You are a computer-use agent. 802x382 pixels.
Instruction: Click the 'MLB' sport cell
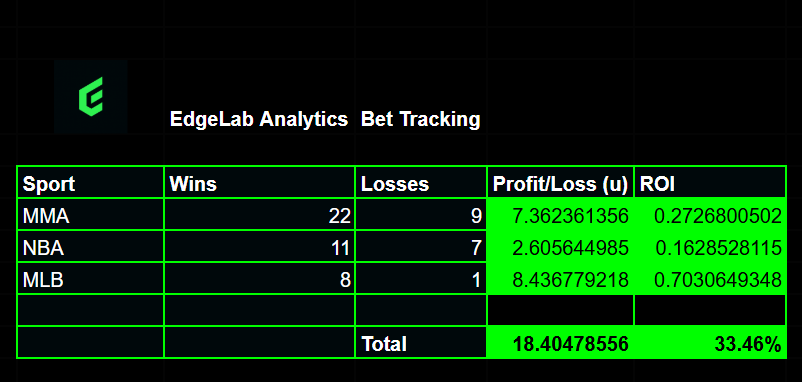pyautogui.click(x=91, y=279)
